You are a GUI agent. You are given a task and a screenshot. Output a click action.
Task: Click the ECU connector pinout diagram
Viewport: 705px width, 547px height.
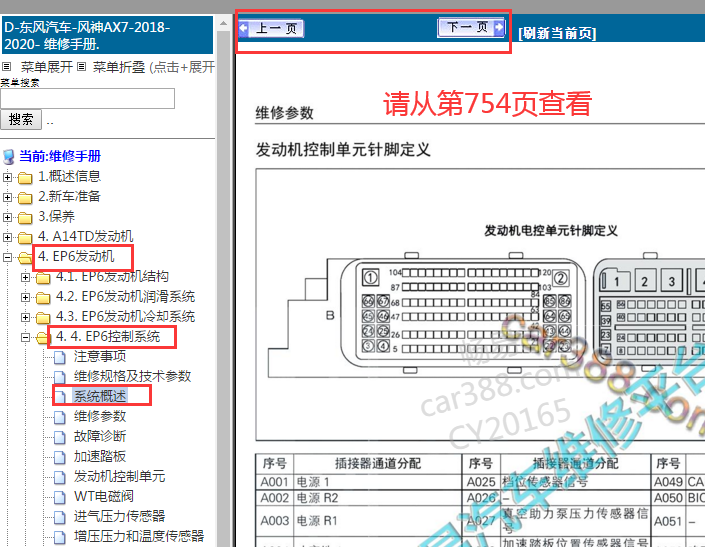[480, 305]
